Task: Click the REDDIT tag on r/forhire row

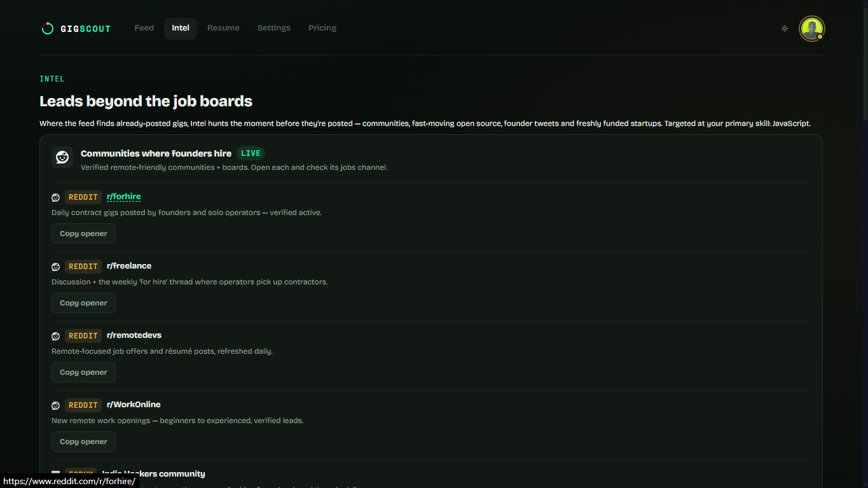Action: pyautogui.click(x=83, y=197)
